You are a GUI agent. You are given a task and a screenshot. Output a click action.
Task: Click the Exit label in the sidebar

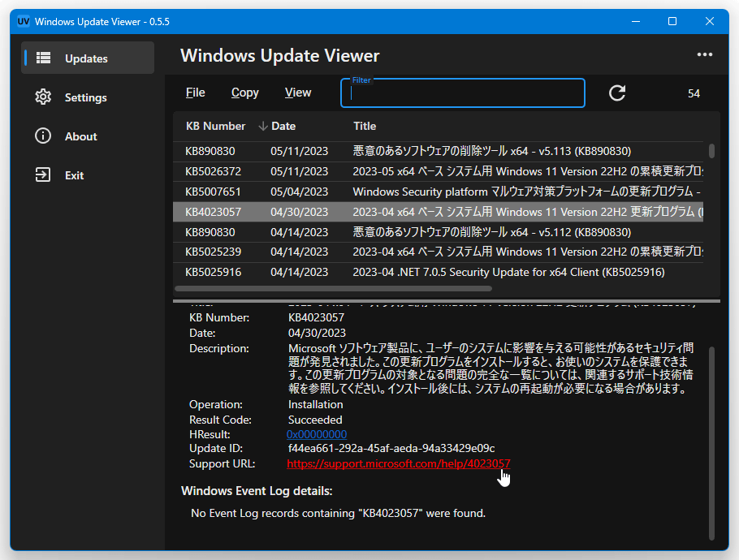click(74, 175)
